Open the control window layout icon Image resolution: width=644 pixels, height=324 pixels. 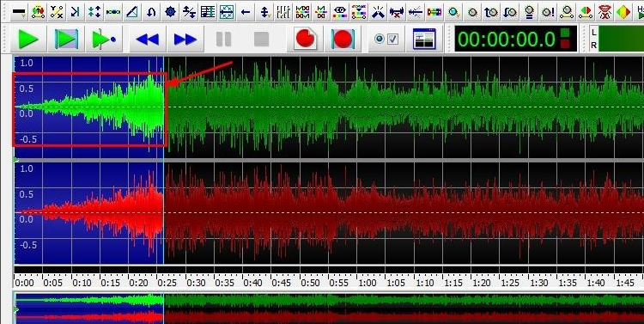click(x=424, y=40)
